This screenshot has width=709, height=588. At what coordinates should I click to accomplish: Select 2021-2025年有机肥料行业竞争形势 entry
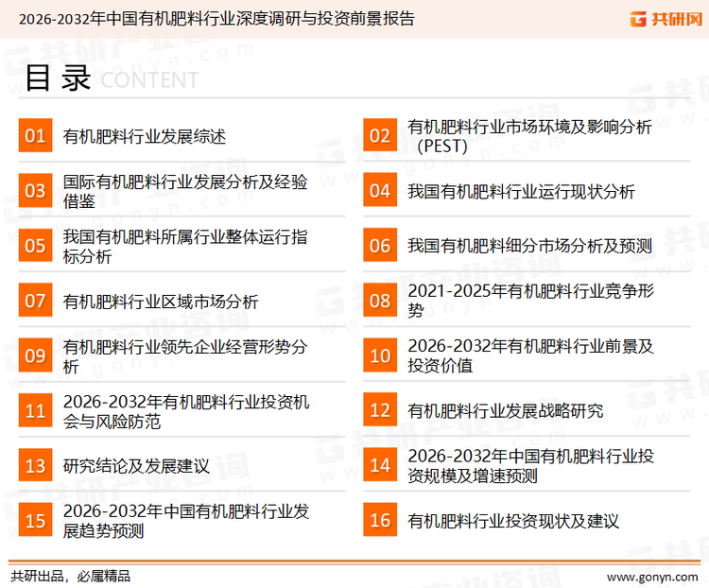coord(531,301)
